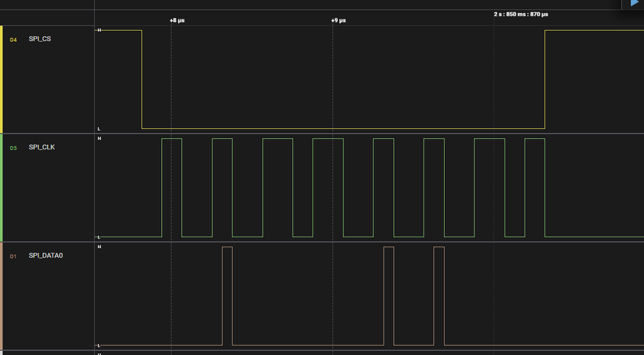The image size is (644, 355).
Task: Click the SPI_DATA0 channel name
Action: (46, 256)
